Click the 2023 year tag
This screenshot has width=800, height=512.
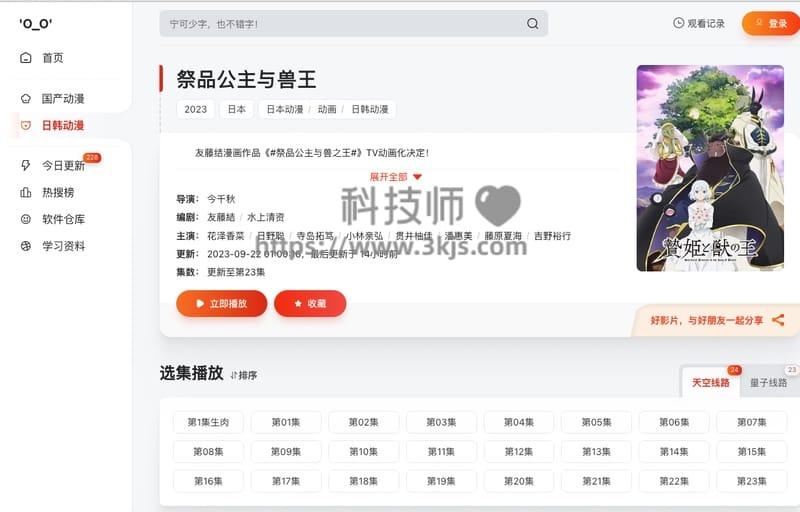pyautogui.click(x=195, y=109)
